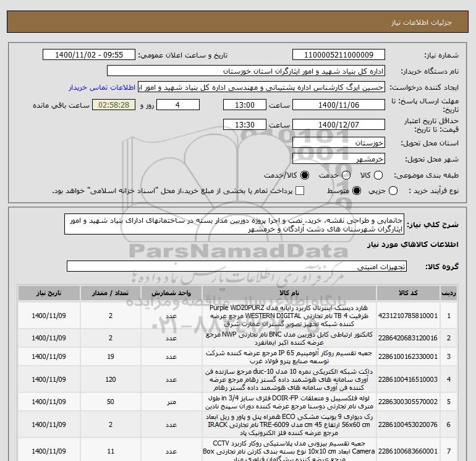Viewport: 476px width, 461px height.
Task: Click the ردیف column header
Action: click(449, 293)
